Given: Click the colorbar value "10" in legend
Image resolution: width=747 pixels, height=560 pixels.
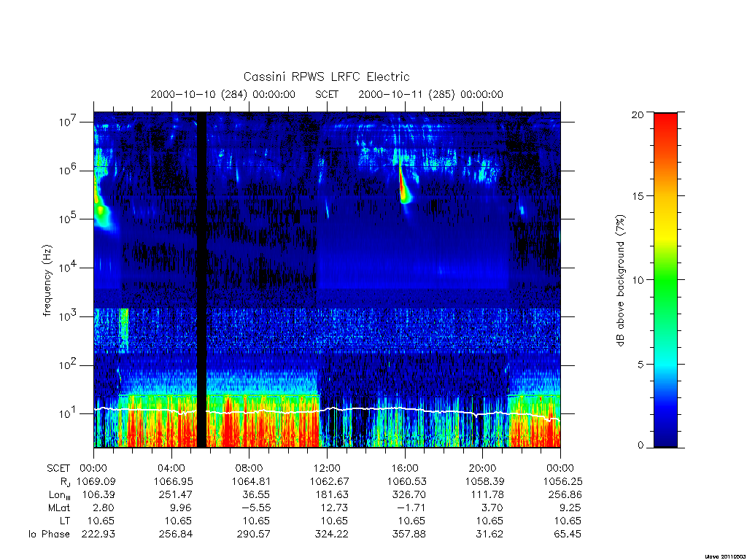Looking at the screenshot, I should pyautogui.click(x=638, y=280).
